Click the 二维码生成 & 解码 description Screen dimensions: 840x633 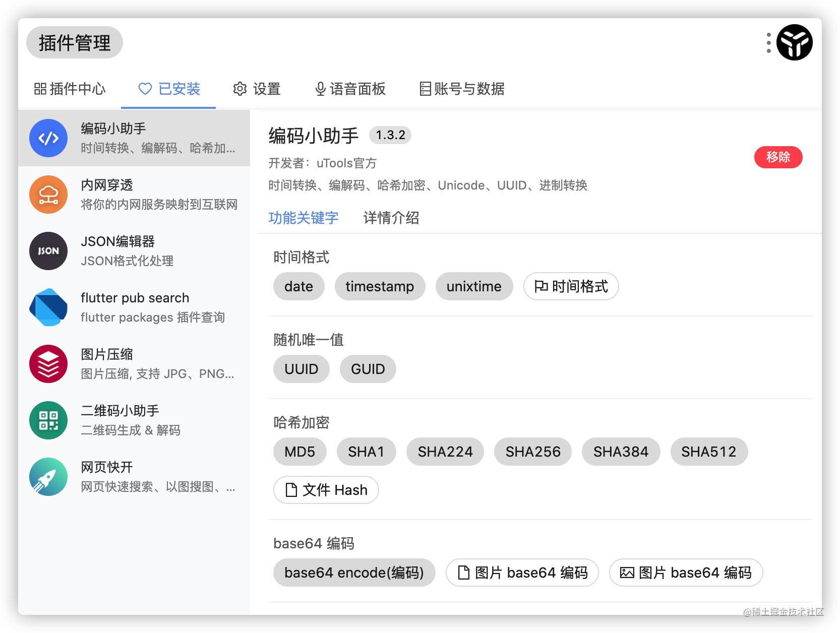[131, 430]
